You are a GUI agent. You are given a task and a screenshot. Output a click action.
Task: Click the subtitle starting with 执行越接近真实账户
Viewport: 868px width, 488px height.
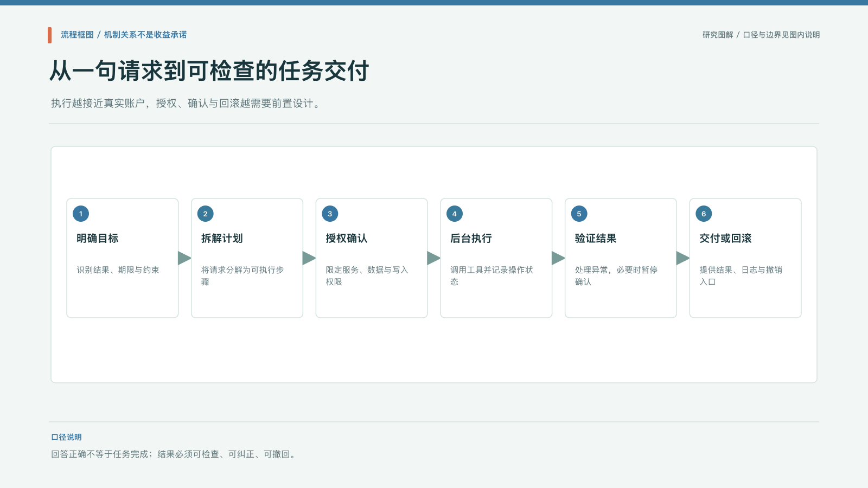point(186,103)
